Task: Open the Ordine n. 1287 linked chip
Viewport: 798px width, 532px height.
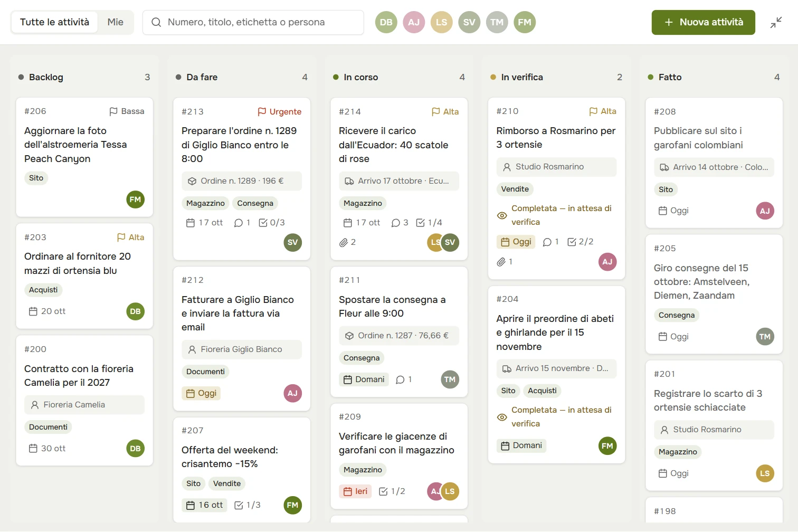Action: [399, 336]
